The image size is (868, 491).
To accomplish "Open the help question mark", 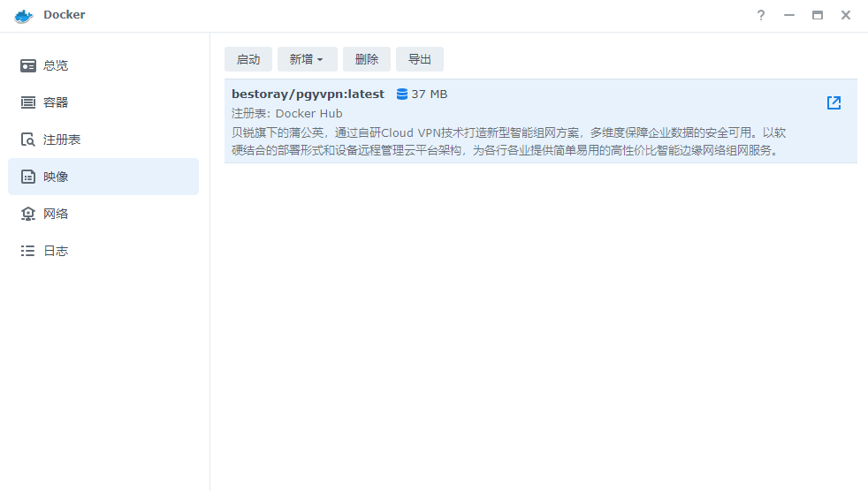I will pyautogui.click(x=761, y=15).
